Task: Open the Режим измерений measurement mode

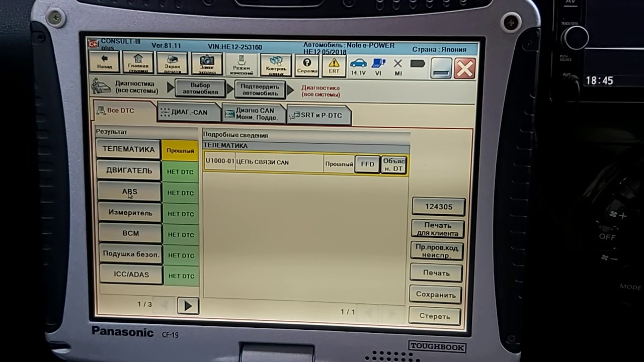Action: click(x=242, y=65)
